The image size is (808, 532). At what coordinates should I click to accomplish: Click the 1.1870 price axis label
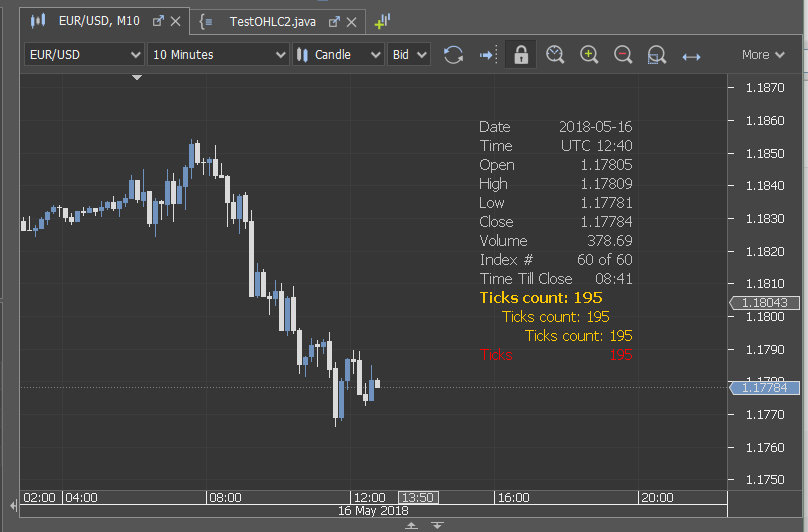[765, 88]
